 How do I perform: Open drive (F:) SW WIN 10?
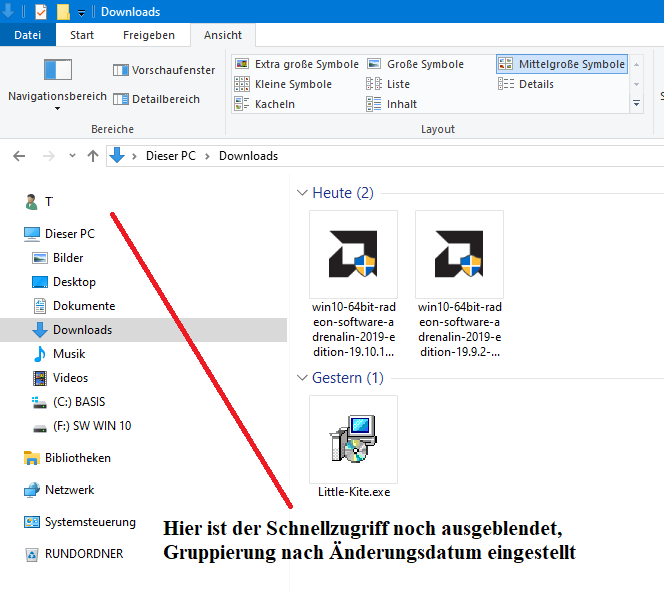point(82,426)
